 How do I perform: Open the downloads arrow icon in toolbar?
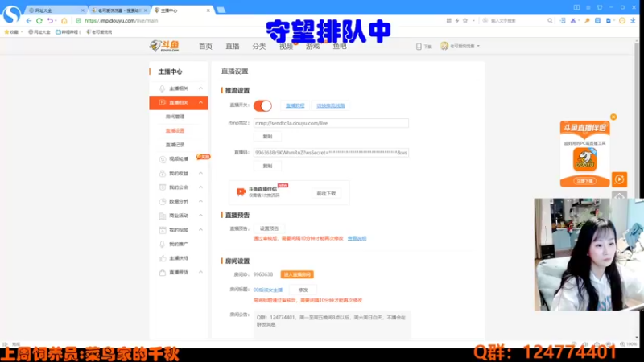[633, 21]
